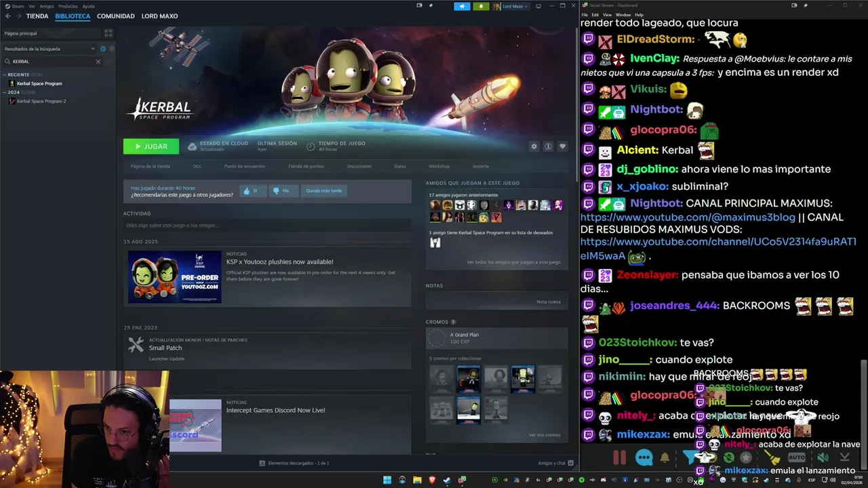Open the Página de la tienda tab

tap(151, 166)
